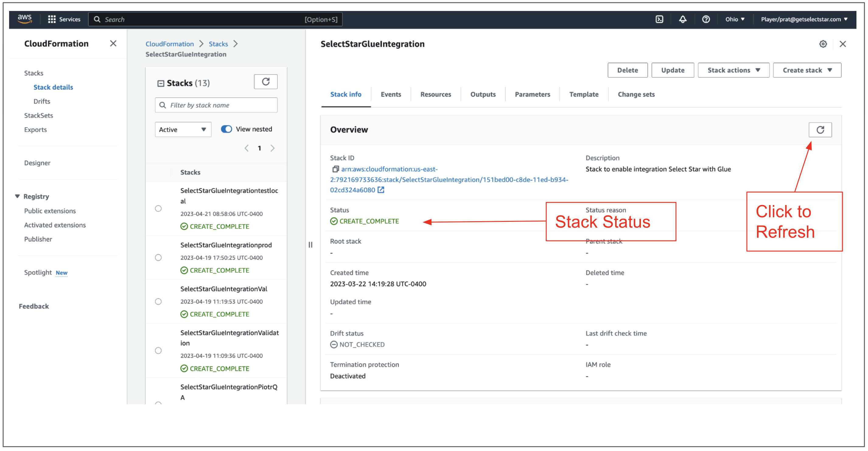The width and height of the screenshot is (868, 451).
Task: Collapse the Registry section
Action: tap(18, 196)
